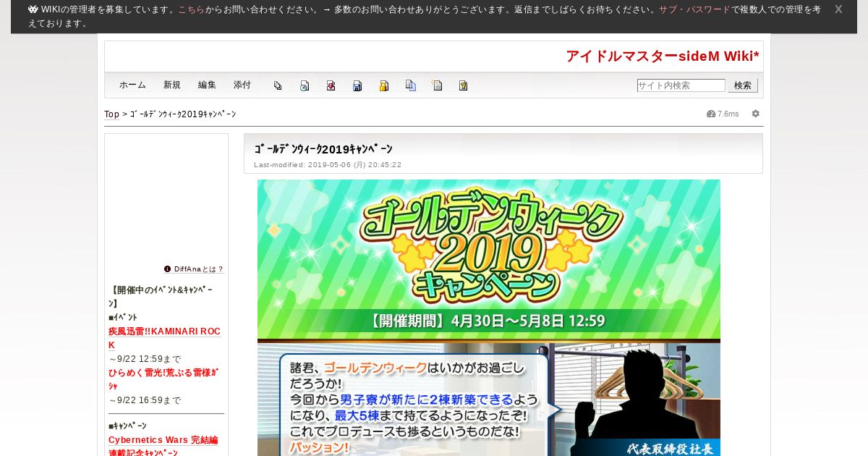Click the speedometer icon beside 7.6ms
Image resolution: width=868 pixels, height=456 pixels.
(x=711, y=114)
